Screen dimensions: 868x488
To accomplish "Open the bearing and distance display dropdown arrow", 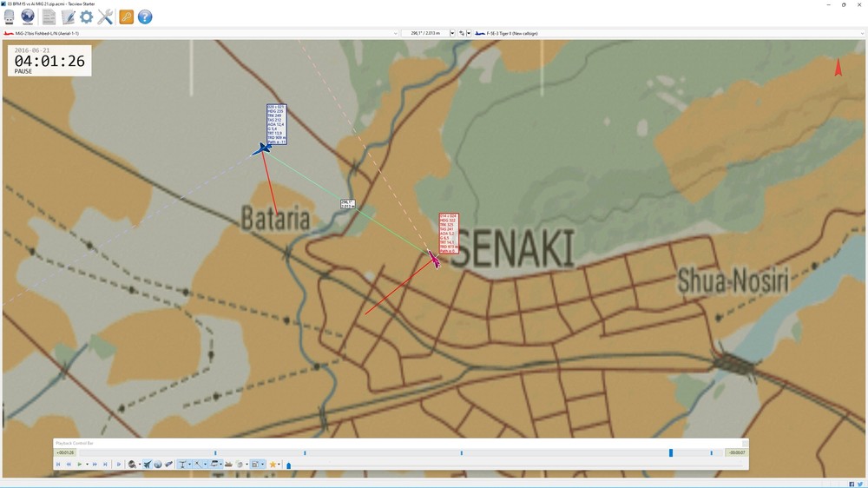I will [452, 33].
